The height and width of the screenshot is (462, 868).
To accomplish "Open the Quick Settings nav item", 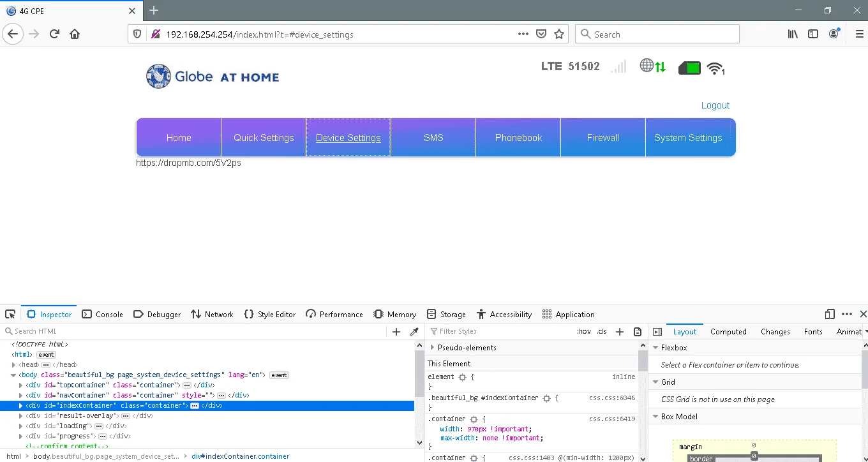I will coord(264,138).
